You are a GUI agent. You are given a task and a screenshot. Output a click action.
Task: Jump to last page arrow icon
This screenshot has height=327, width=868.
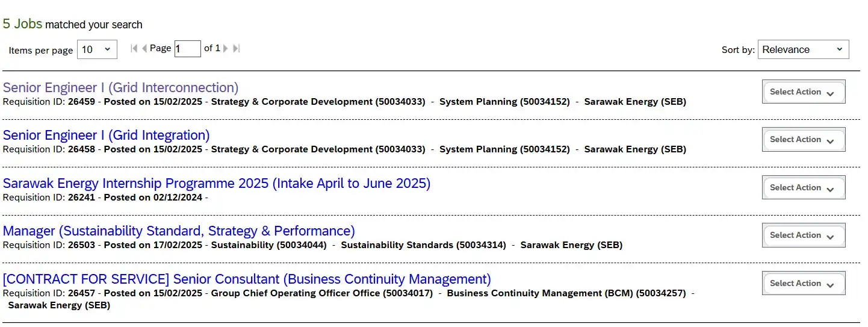coord(236,48)
